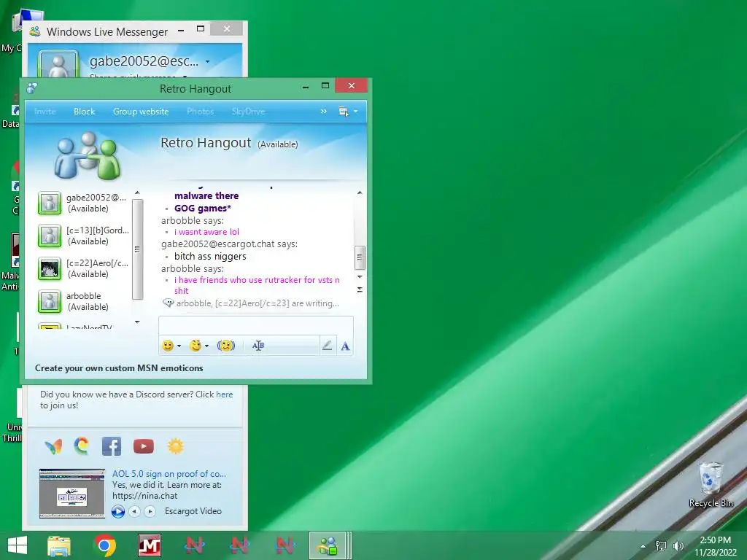This screenshot has width=747, height=560.
Task: Select arbobble's avatar in participant list
Action: click(50, 301)
